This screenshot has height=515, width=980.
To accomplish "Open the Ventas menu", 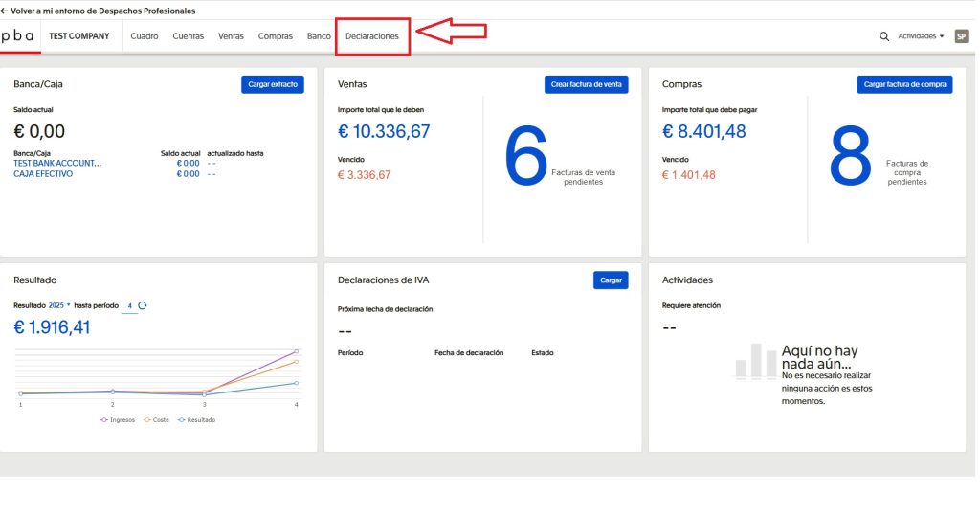I will click(231, 36).
